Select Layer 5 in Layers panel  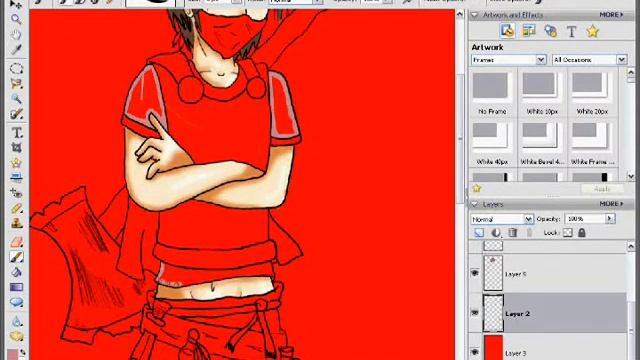[549, 273]
